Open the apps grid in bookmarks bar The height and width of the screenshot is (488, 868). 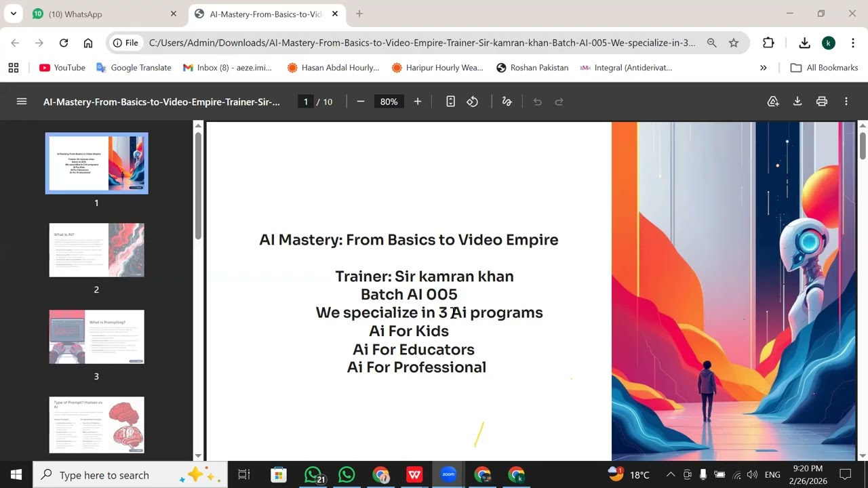[x=14, y=68]
